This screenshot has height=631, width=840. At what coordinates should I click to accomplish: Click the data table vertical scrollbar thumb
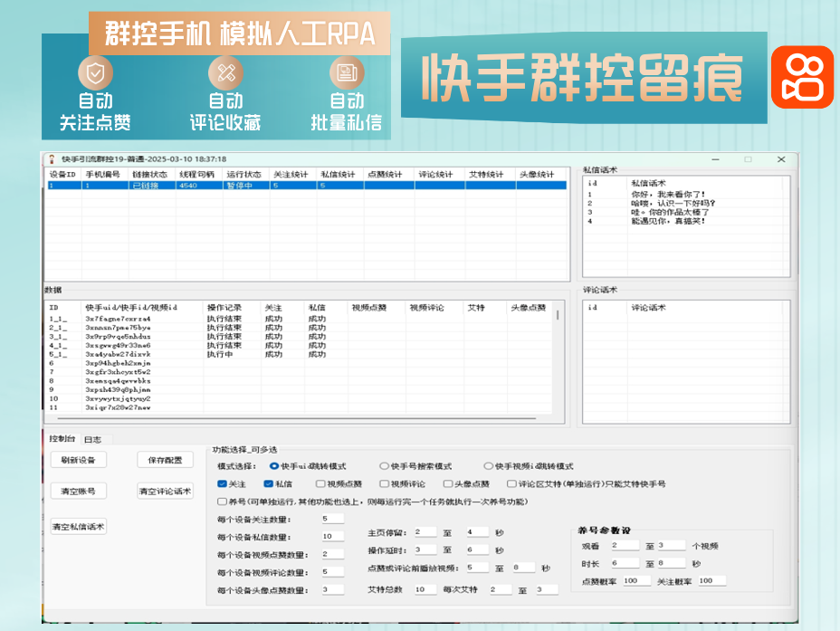(558, 315)
